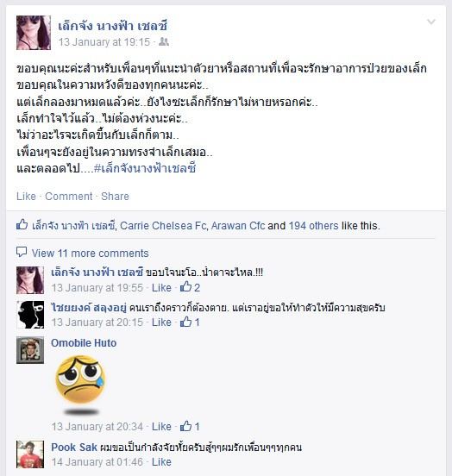
Task: Click thumbs-up count on 19:55 comment
Action: (190, 287)
